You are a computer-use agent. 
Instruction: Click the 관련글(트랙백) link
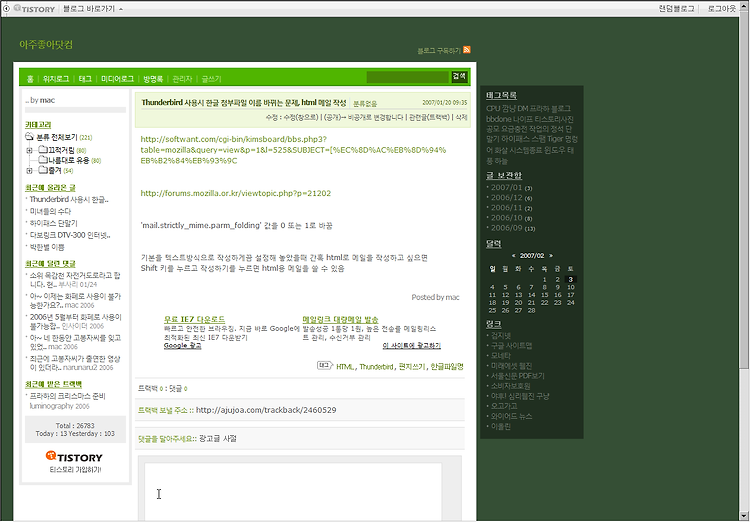429,117
